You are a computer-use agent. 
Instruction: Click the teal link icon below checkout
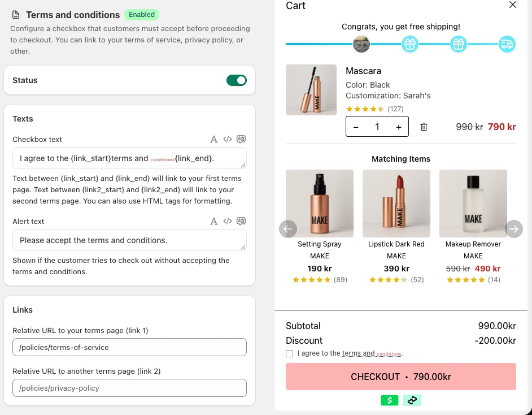[412, 400]
